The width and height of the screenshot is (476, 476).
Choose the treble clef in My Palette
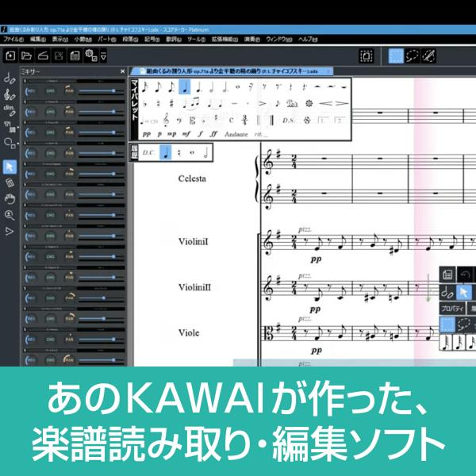click(x=166, y=121)
